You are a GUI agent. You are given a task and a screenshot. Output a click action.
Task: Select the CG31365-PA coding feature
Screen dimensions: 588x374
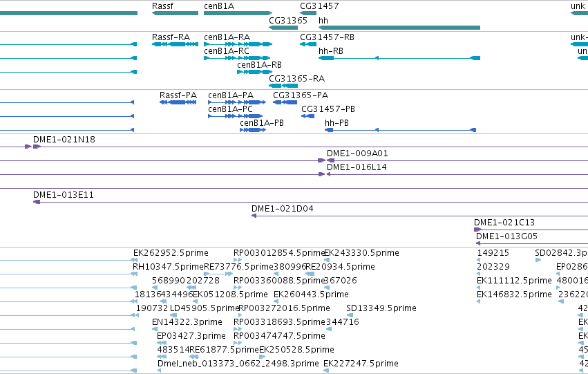[x=285, y=102]
